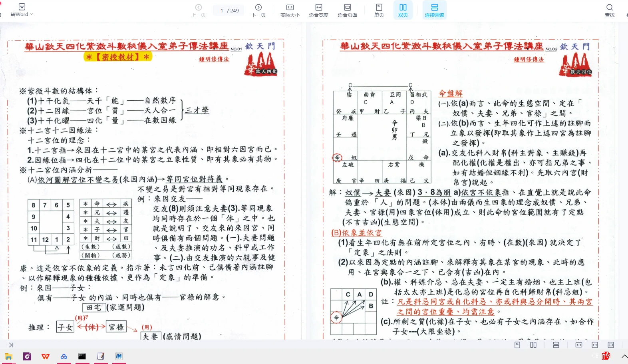Viewport: 628px width, 364px height.
Task: Click the circled 辛 in the 命盤 chart
Action: point(338,157)
